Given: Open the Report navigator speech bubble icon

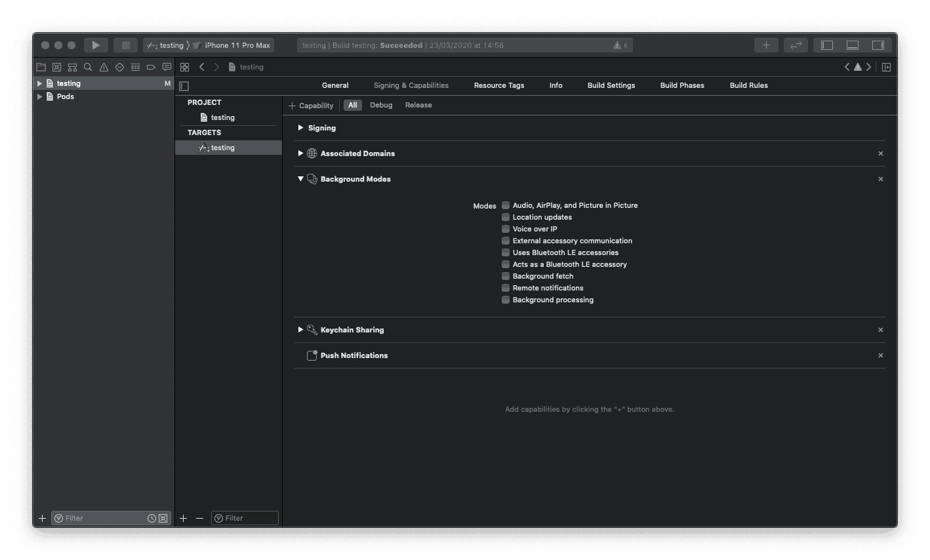Looking at the screenshot, I should 167,67.
